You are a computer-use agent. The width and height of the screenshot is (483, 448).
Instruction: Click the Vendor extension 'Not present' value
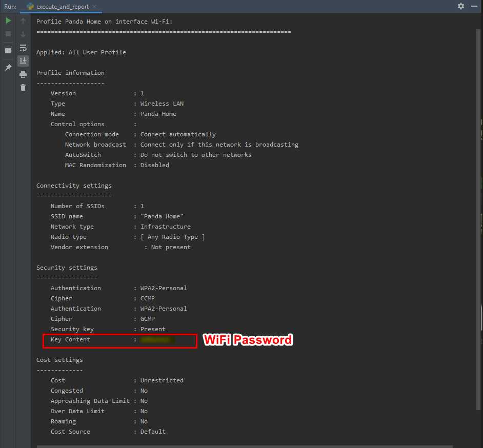171,247
